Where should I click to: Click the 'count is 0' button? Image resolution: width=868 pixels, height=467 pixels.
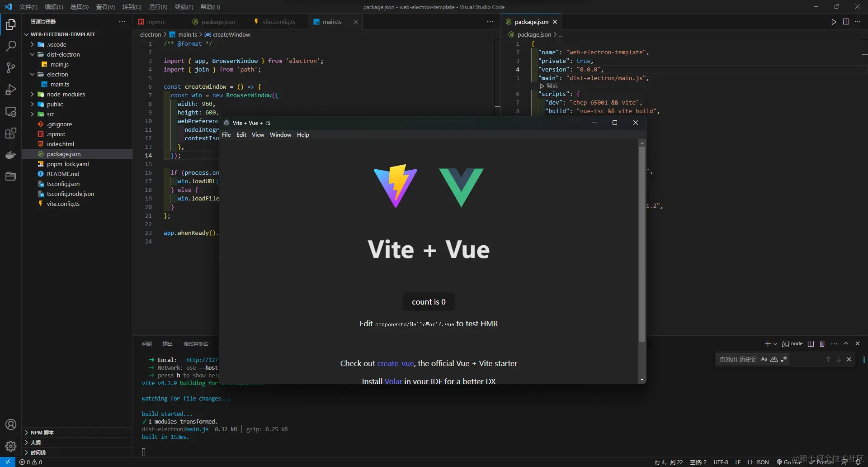[x=429, y=302]
